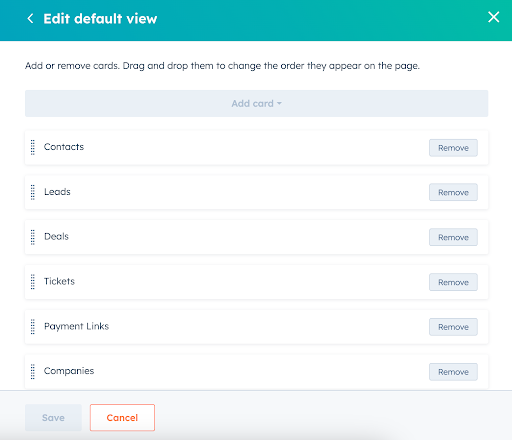Image resolution: width=512 pixels, height=440 pixels.
Task: Grab the Contacts card drag handle
Action: (x=33, y=147)
